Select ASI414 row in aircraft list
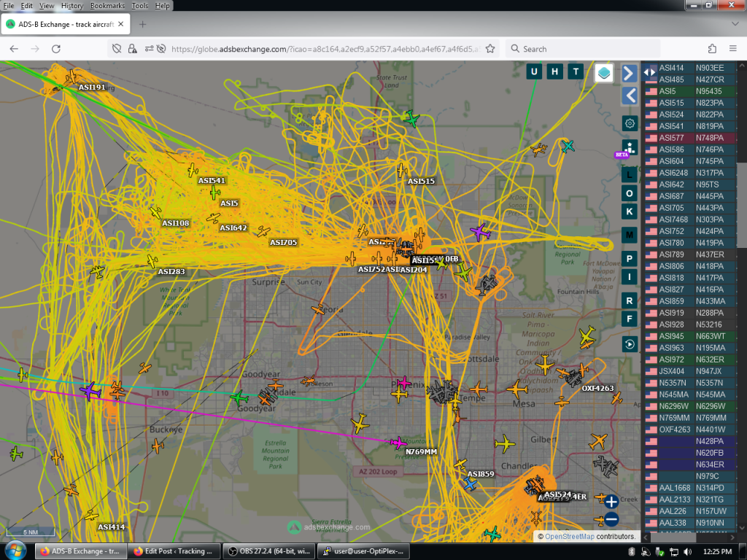This screenshot has width=747, height=560. (691, 68)
